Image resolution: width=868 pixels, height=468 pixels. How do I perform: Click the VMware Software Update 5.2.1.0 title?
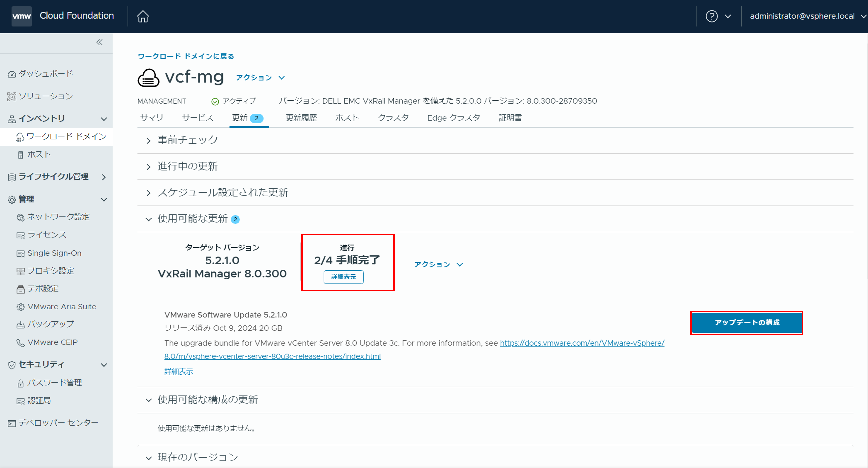click(x=225, y=315)
